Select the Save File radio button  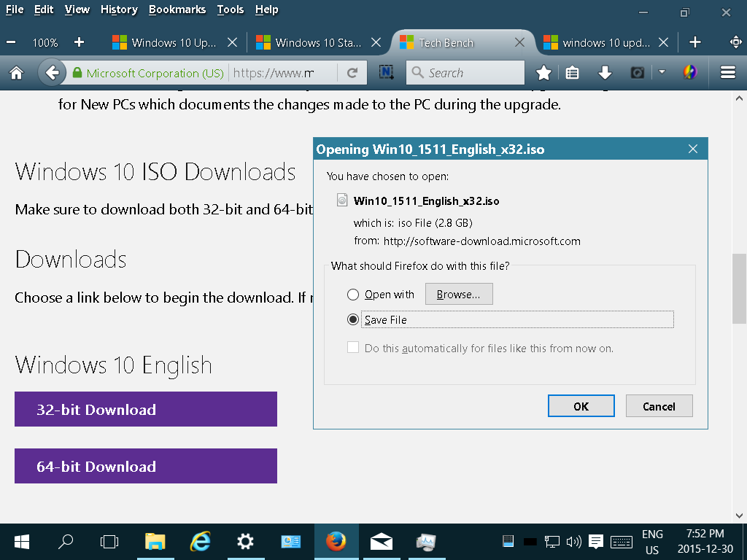353,319
